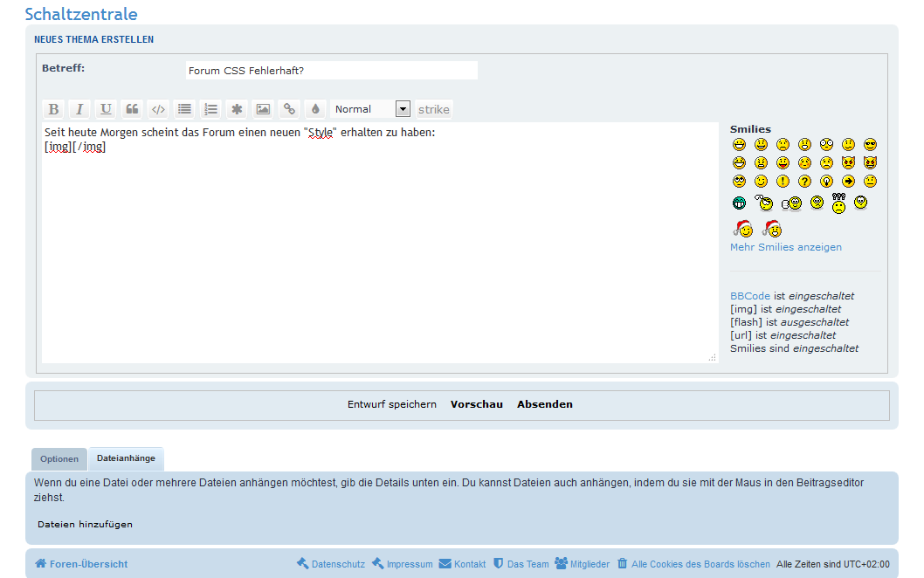Insert the black arrow smiley
Screen dimensions: 924x578
point(848,181)
